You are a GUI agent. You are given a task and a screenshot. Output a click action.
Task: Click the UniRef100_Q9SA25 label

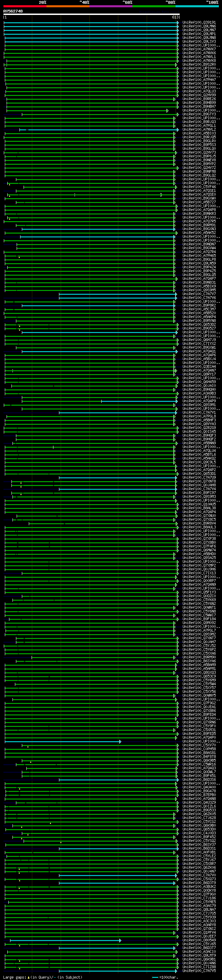[x=199, y=558]
